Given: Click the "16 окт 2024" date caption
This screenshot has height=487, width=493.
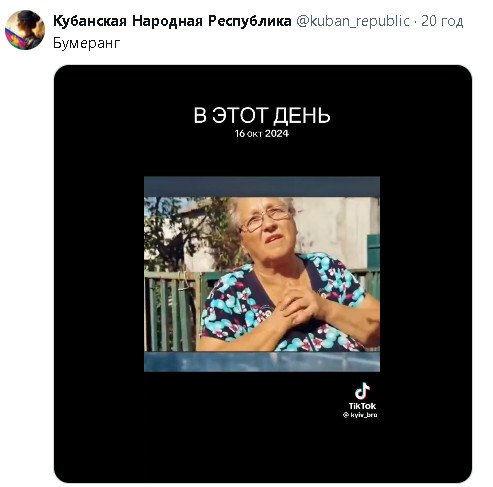Looking at the screenshot, I should point(262,134).
